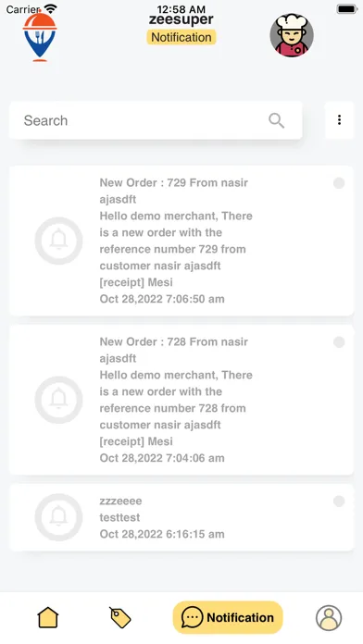Open the price tag offers tab
This screenshot has height=644, width=363.
pos(120,617)
